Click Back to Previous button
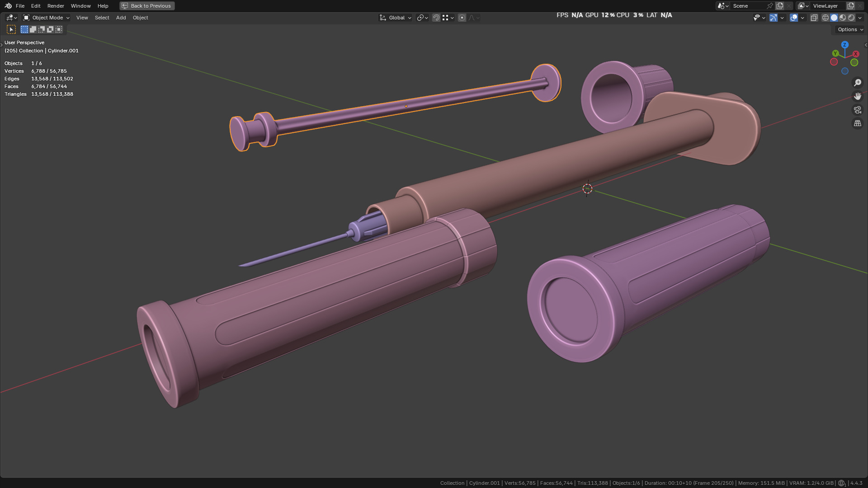The image size is (868, 488). click(x=147, y=6)
